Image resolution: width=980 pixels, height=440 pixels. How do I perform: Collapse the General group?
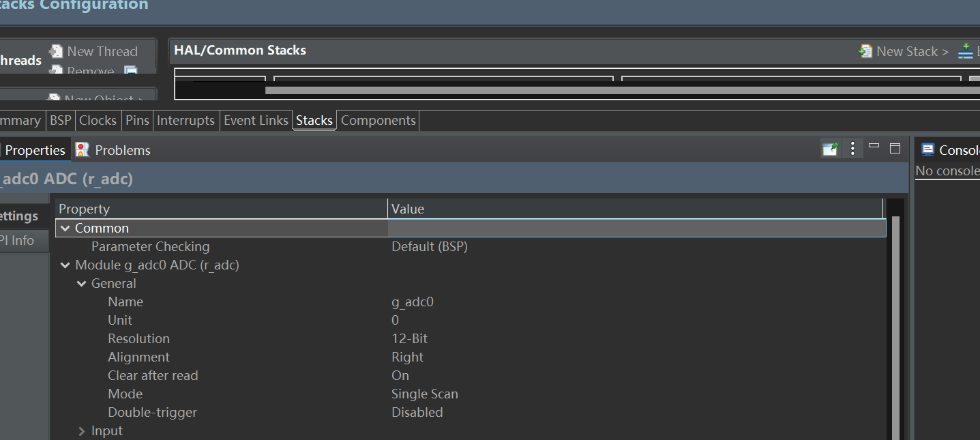(82, 284)
